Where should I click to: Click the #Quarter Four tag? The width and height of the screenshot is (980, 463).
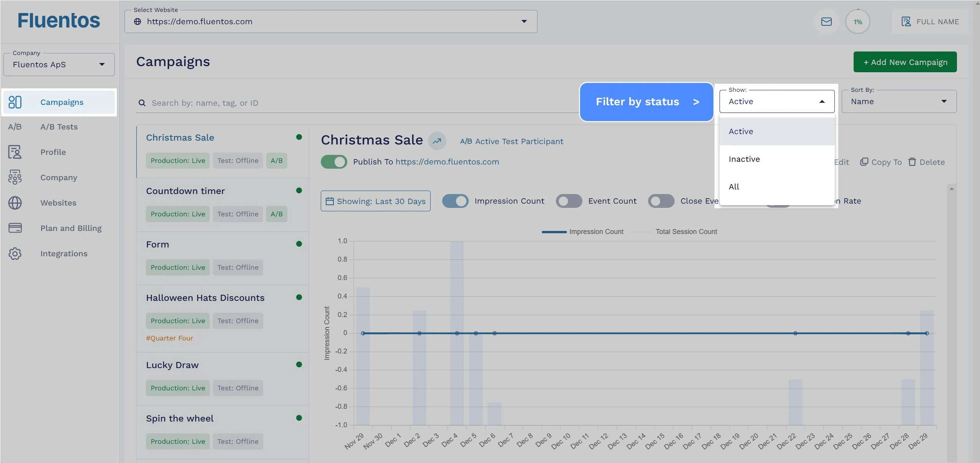coord(169,338)
